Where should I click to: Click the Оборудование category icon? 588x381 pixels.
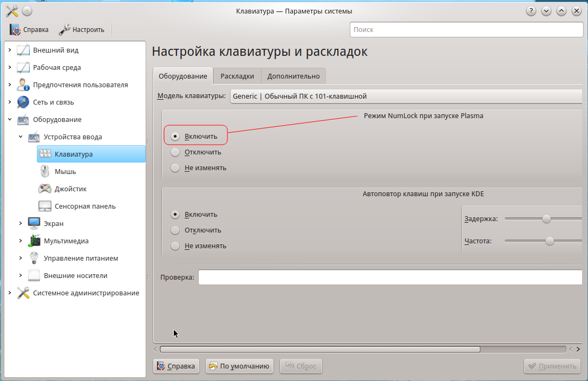point(23,119)
